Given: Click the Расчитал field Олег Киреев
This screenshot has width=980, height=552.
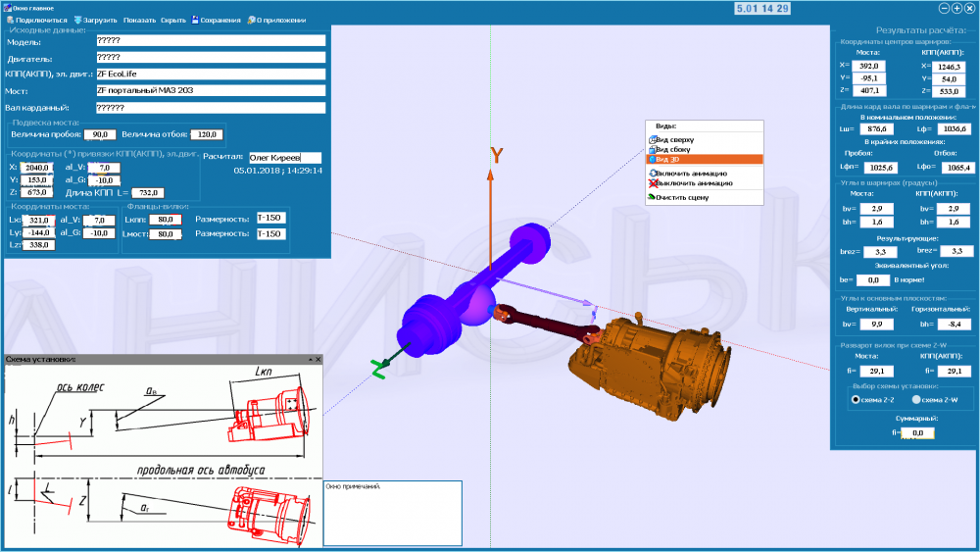Looking at the screenshot, I should point(285,158).
